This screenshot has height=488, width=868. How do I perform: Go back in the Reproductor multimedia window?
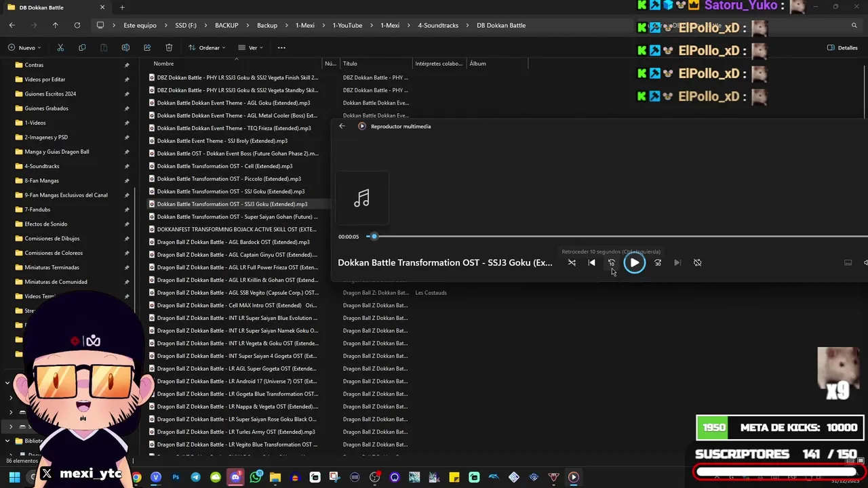(x=342, y=126)
